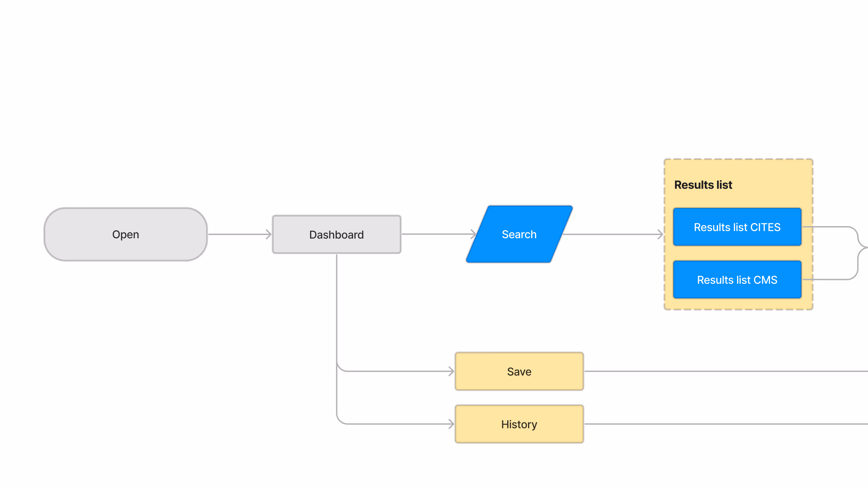Click the bold Results list heading
The width and height of the screenshot is (868, 488).
click(703, 185)
